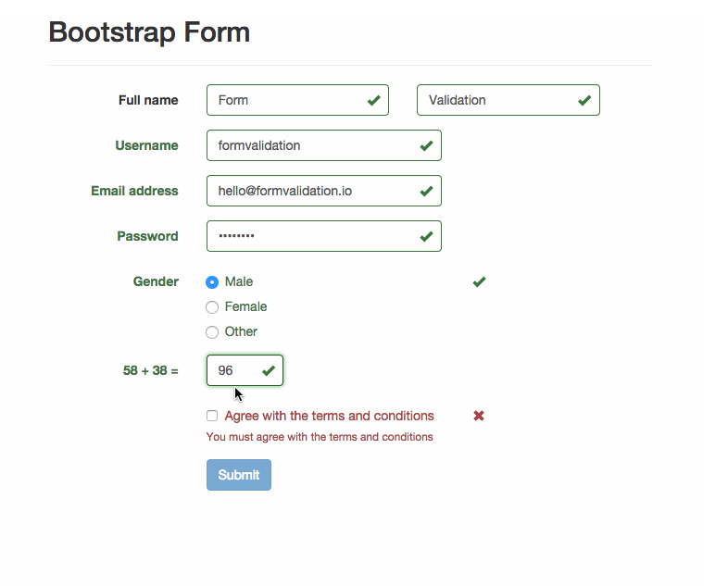This screenshot has height=586, width=728.
Task: Check the agree with terms checkbox
Action: point(212,417)
